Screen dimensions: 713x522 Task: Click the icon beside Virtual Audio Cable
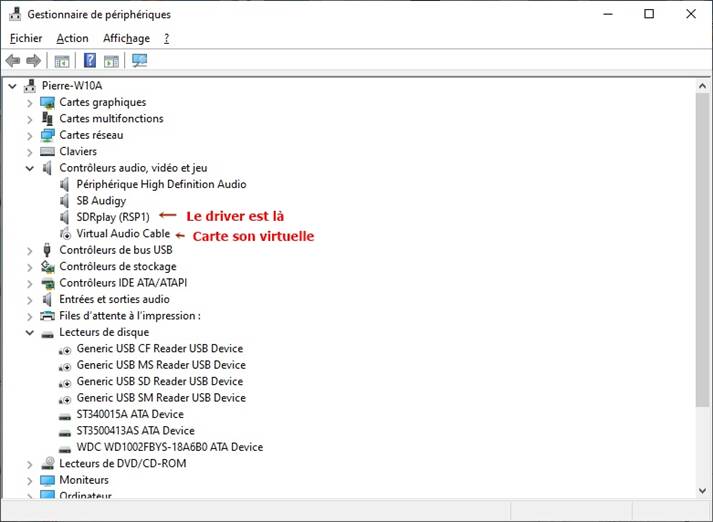point(65,233)
